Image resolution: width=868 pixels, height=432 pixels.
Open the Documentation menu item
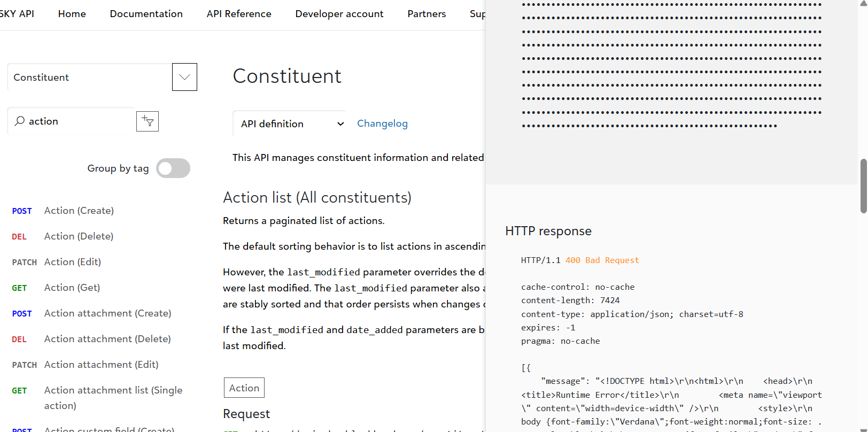(146, 14)
